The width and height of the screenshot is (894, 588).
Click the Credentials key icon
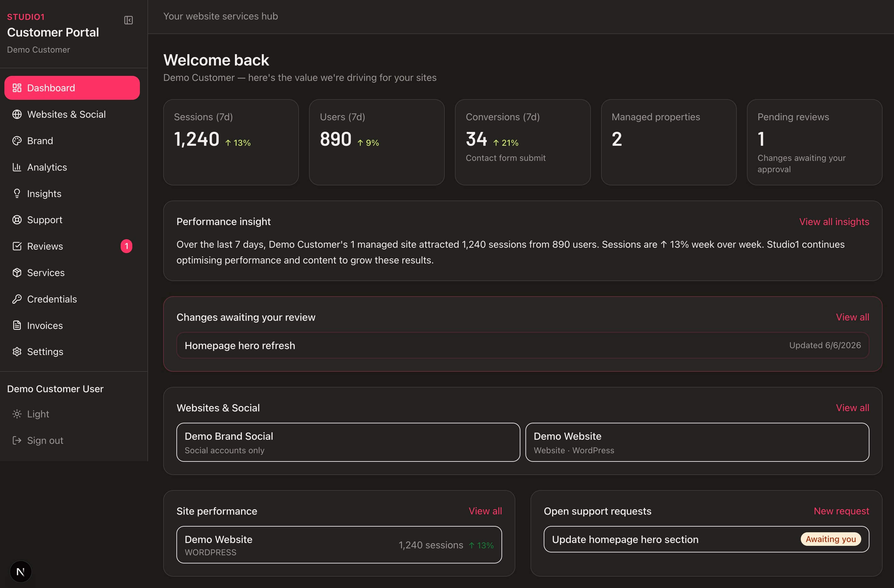[x=17, y=299]
